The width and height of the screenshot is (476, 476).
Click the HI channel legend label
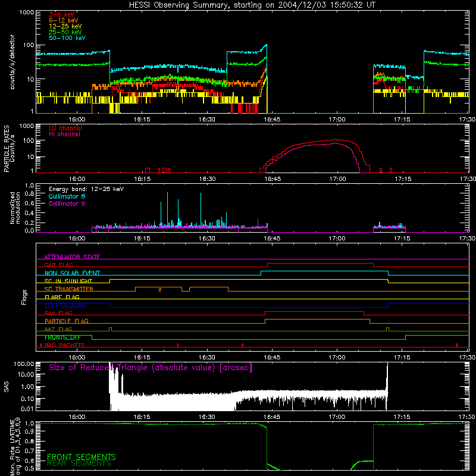point(64,134)
